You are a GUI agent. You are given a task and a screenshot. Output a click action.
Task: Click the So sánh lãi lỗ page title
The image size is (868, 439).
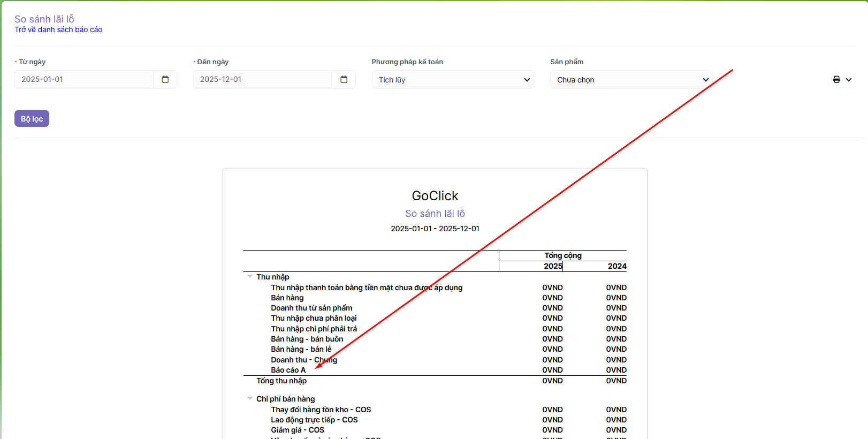(x=44, y=19)
